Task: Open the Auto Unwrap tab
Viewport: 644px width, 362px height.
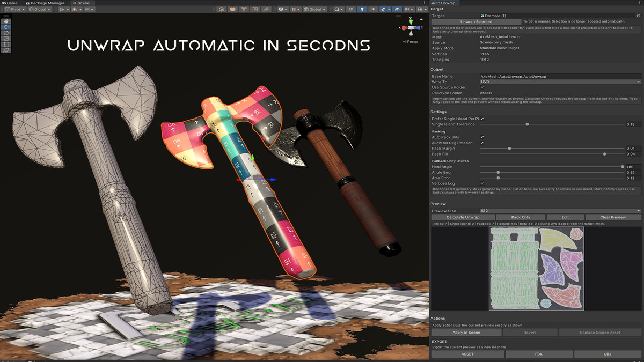Action: coord(444,3)
